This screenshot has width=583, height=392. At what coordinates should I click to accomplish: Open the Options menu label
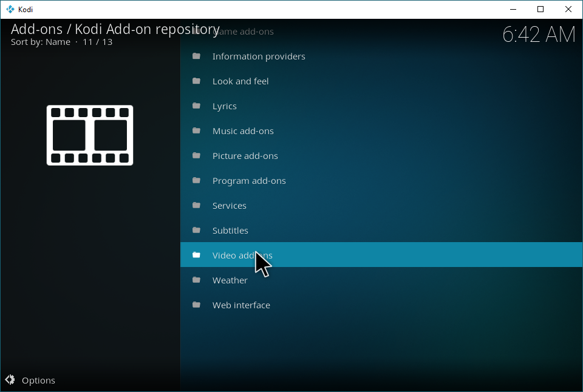(x=38, y=380)
